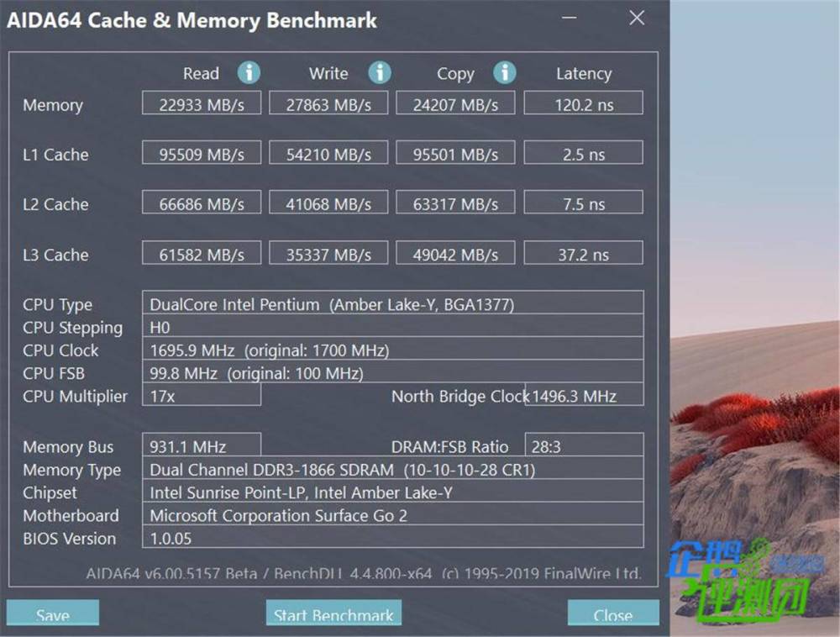This screenshot has height=637, width=840.
Task: Click the DRAM:FSB Ratio label
Action: click(449, 446)
